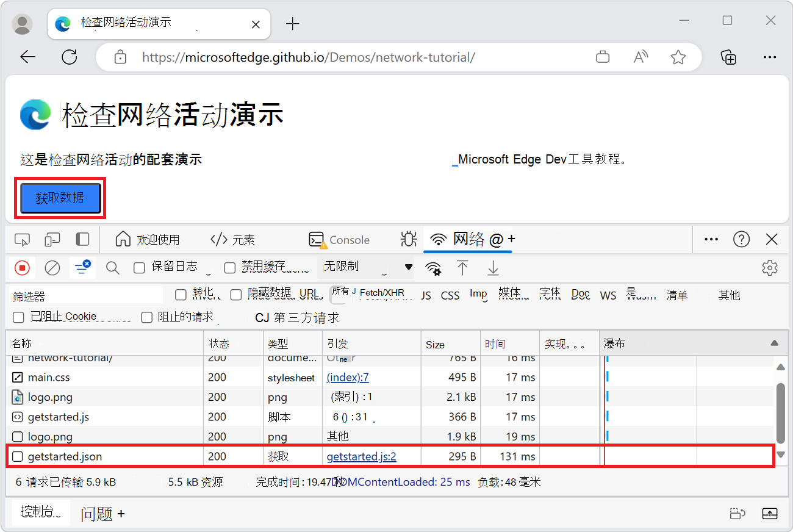Export HAR file download arrow

(493, 267)
